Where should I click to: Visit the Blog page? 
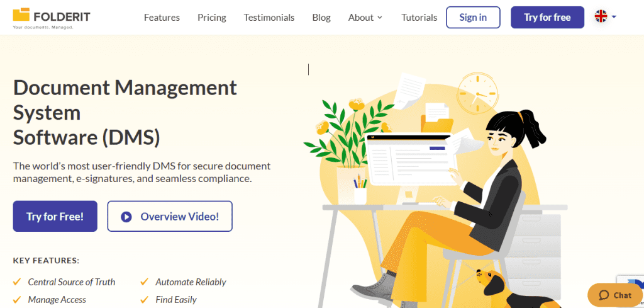[x=321, y=18]
